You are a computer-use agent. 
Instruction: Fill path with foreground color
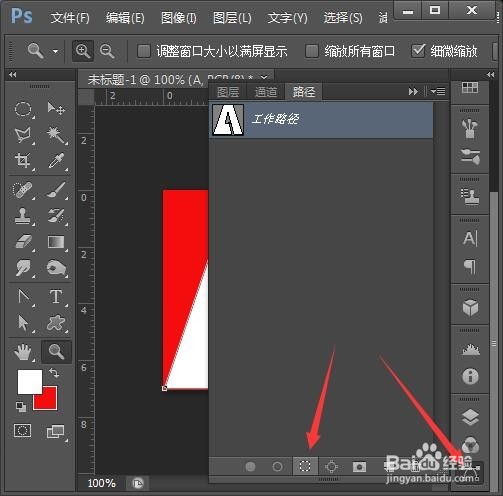click(250, 466)
